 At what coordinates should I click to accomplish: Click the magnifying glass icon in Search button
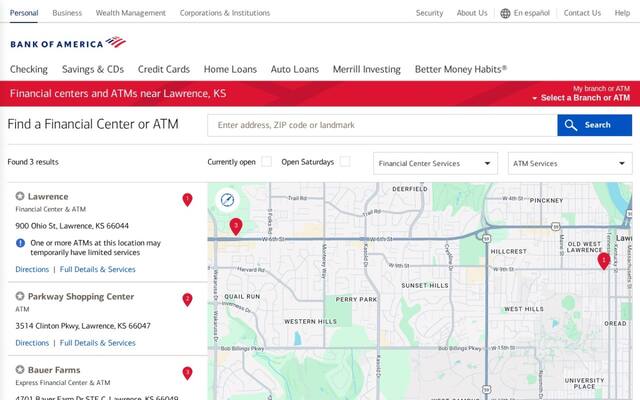(571, 125)
